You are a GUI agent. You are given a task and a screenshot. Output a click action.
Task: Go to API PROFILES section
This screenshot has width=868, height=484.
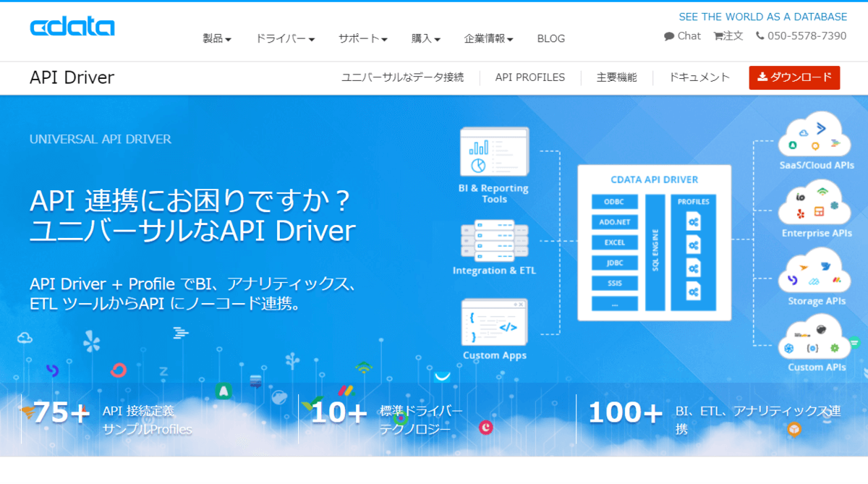pos(530,77)
